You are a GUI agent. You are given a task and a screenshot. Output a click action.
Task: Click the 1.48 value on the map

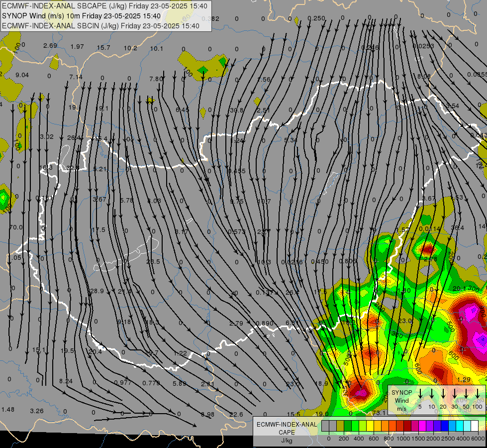pos(8,410)
